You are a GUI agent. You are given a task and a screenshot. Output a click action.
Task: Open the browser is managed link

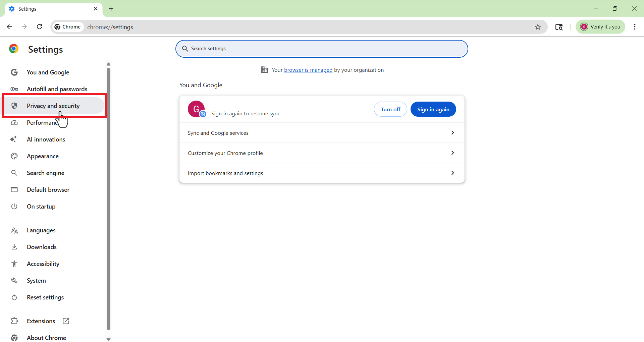coord(308,70)
